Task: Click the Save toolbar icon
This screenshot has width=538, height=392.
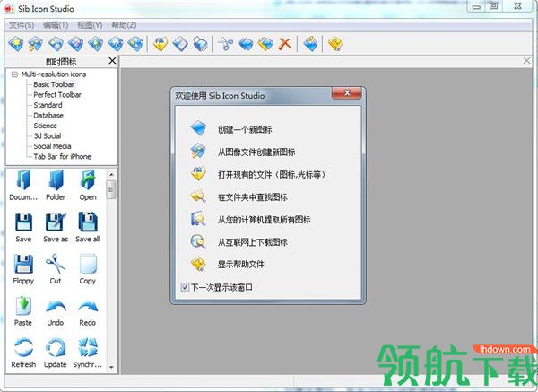Action: tap(180, 44)
